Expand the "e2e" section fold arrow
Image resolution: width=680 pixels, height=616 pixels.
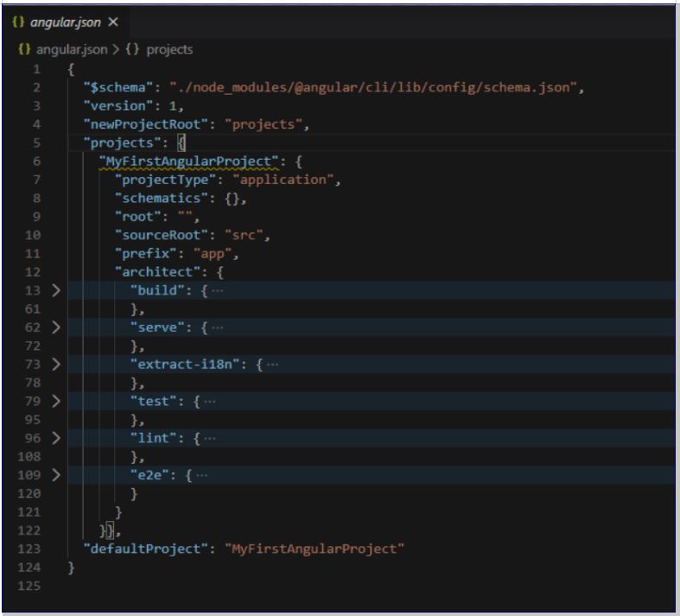[x=55, y=475]
